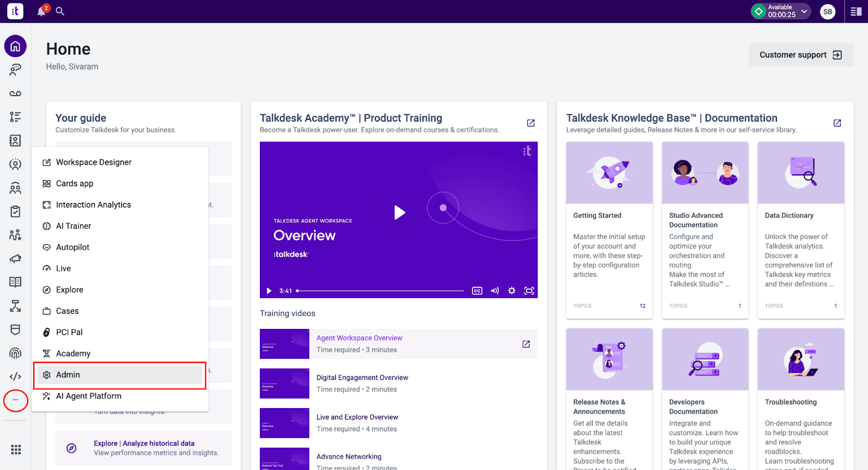This screenshot has width=868, height=470.
Task: Open Studio Advanced Documentation card
Action: click(705, 230)
